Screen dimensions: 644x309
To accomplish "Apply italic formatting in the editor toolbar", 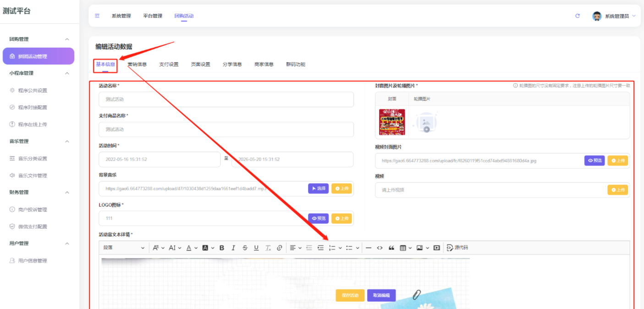I will pos(233,248).
